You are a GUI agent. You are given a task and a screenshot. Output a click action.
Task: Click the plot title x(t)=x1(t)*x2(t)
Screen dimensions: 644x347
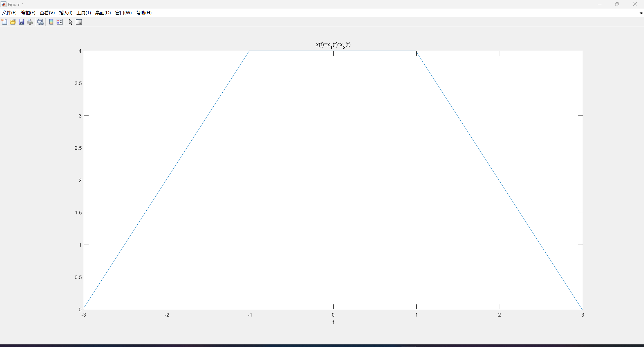click(333, 45)
